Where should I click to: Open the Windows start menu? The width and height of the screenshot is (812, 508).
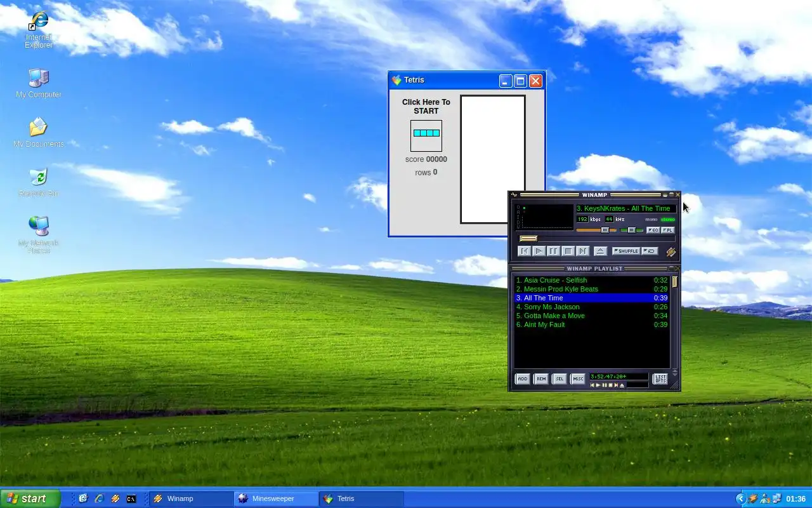(x=30, y=498)
